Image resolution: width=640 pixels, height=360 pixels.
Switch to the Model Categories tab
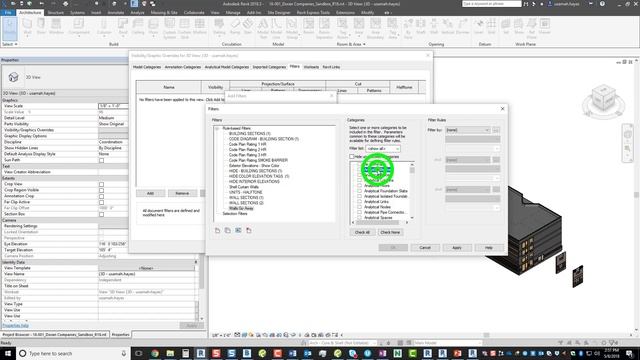[x=147, y=67]
